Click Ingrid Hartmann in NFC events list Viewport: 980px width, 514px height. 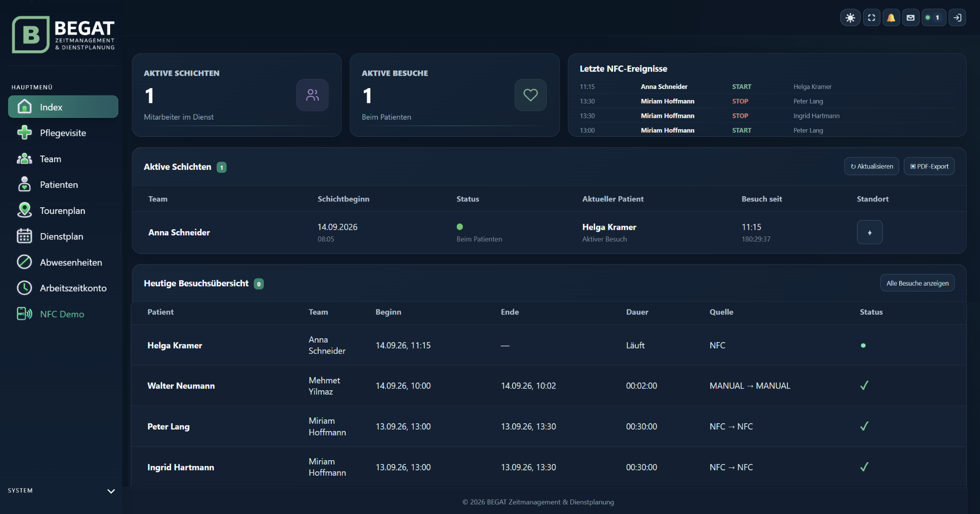(x=816, y=116)
